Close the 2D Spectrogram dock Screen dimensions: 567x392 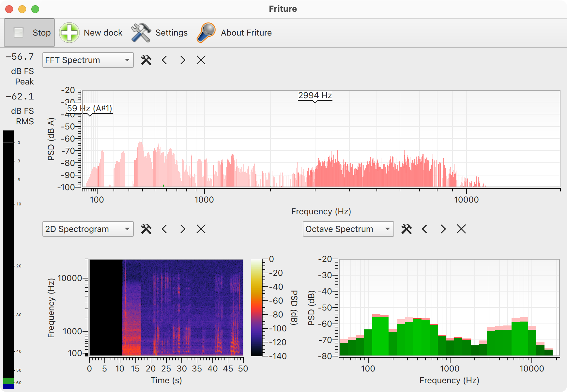click(201, 229)
